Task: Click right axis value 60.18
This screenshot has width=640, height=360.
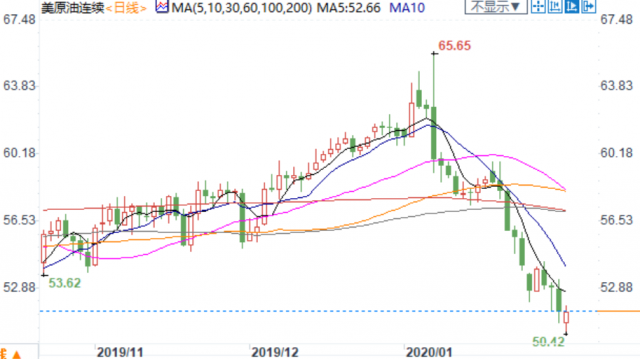Action: coord(616,153)
